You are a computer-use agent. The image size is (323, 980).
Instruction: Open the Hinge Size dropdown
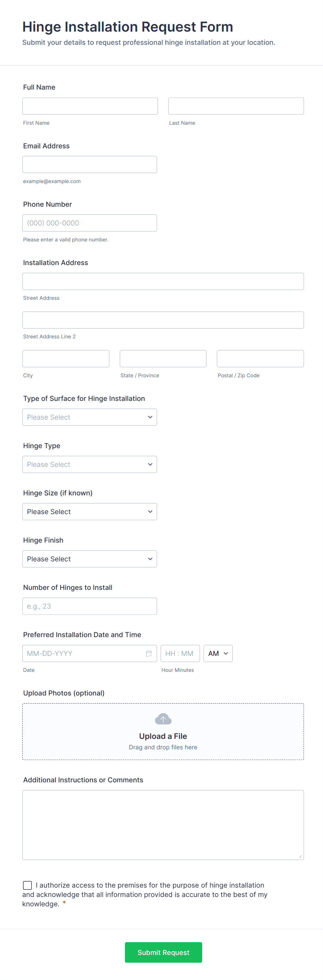89,511
